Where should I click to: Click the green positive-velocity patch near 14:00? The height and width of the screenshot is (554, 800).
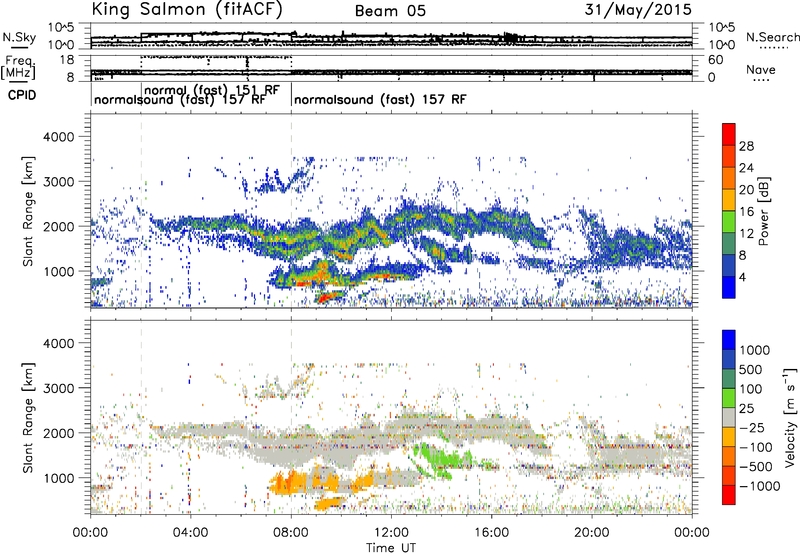pyautogui.click(x=439, y=458)
